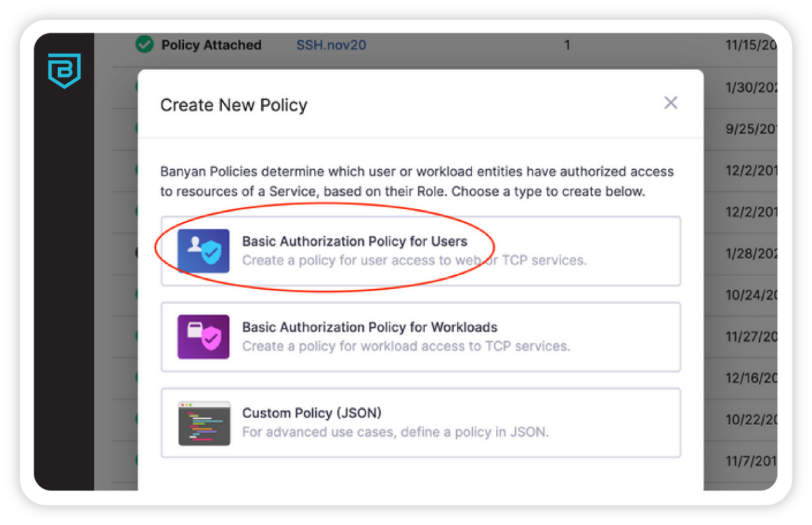Click the green Policy Attached checkmark icon
The height and width of the screenshot is (525, 812).
[x=145, y=45]
